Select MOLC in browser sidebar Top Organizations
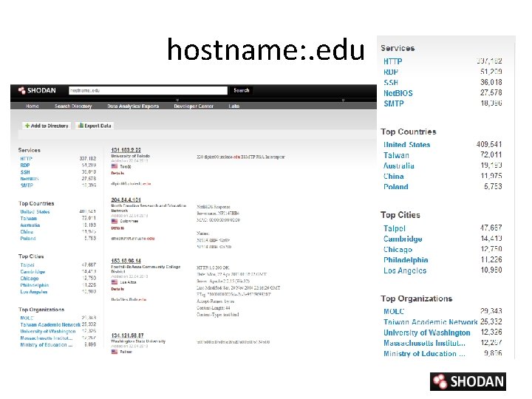The width and height of the screenshot is (532, 399). pos(27,318)
